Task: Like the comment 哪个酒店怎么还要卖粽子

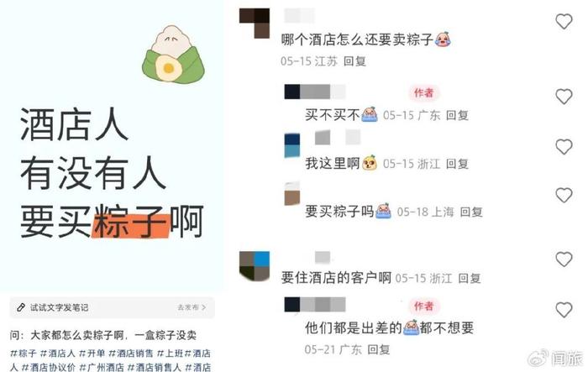Action: pyautogui.click(x=564, y=21)
